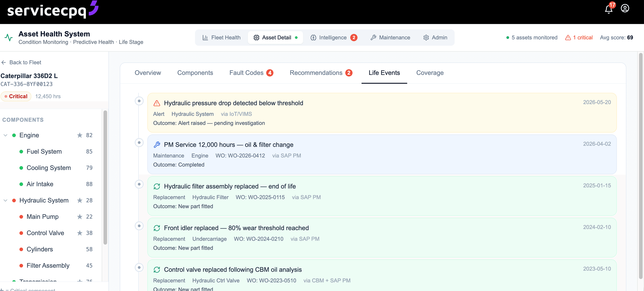Click the 1 critical status link
644x291 pixels.
(x=579, y=38)
